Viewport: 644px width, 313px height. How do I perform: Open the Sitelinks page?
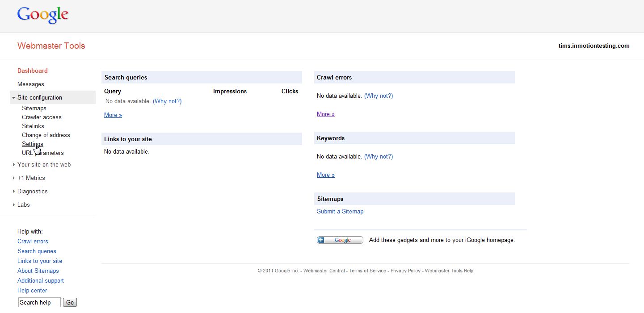point(33,126)
